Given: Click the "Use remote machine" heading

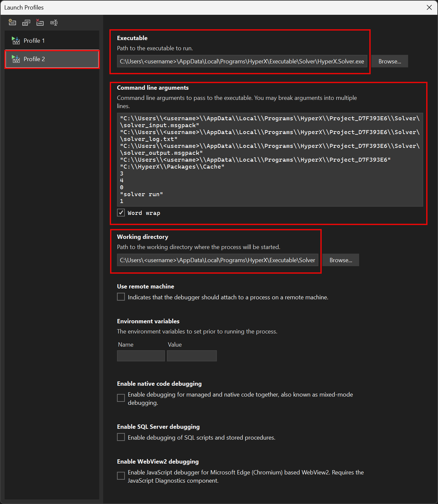Looking at the screenshot, I should pyautogui.click(x=146, y=286).
